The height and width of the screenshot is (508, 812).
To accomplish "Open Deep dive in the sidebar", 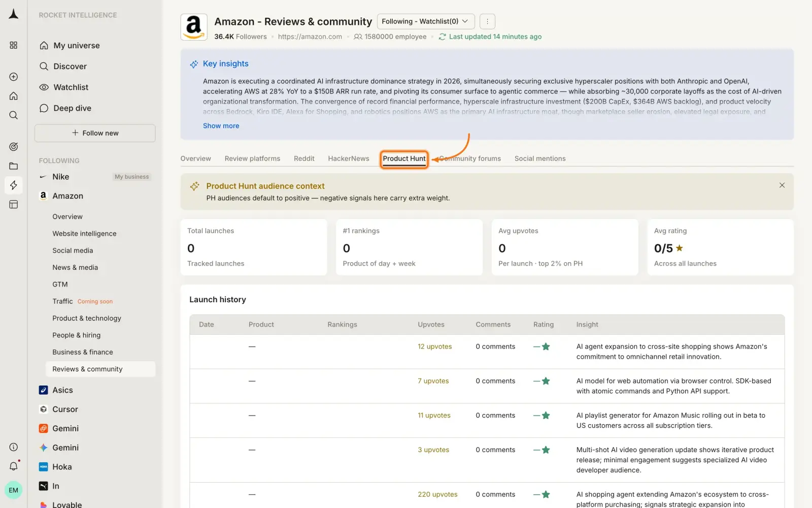I will 73,108.
